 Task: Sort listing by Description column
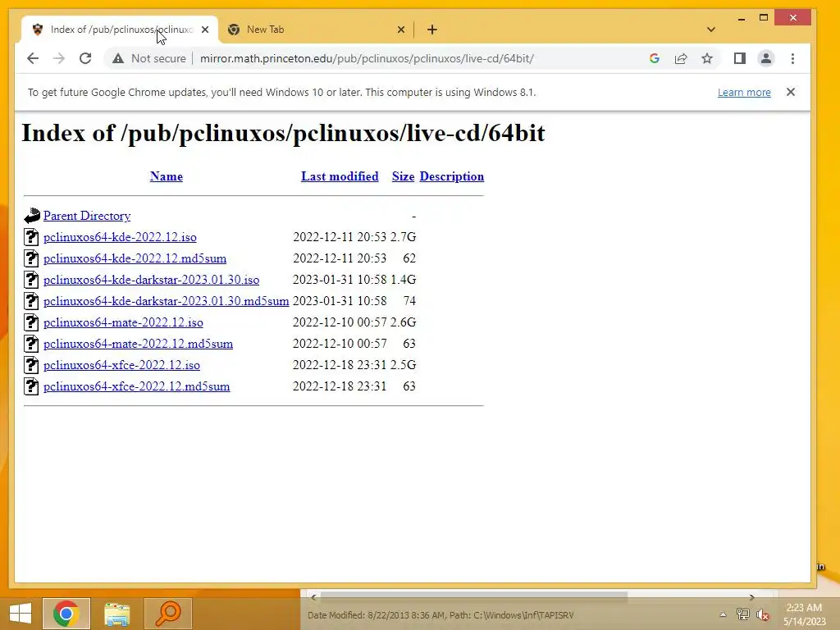[x=452, y=176]
